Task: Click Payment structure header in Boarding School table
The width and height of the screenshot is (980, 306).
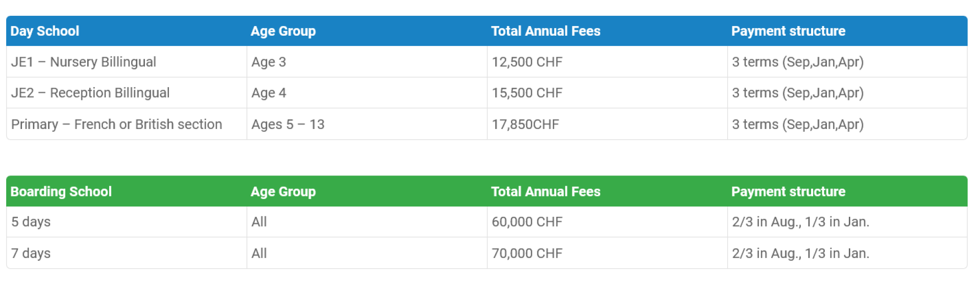Action: click(x=788, y=192)
